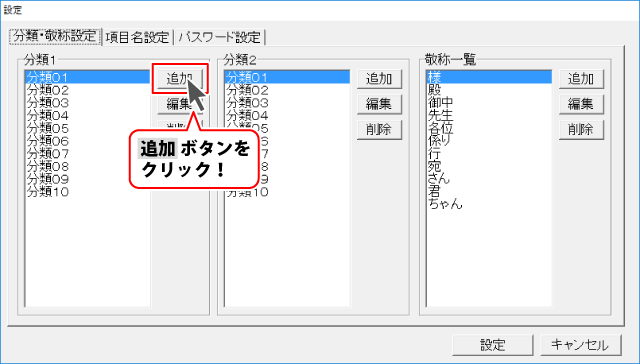Image resolution: width=640 pixels, height=364 pixels.
Task: Select the 分類・敬称設定 tab
Action: pos(55,36)
